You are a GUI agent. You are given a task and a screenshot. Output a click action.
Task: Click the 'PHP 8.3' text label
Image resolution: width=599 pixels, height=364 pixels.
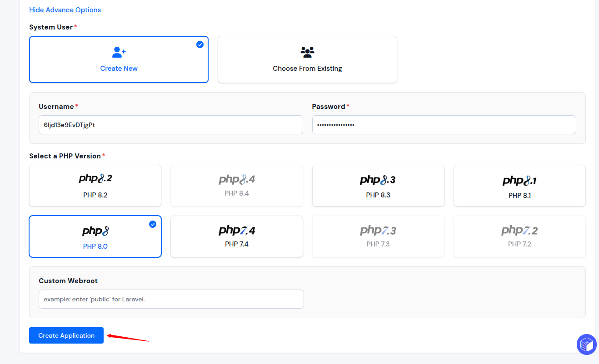point(378,195)
